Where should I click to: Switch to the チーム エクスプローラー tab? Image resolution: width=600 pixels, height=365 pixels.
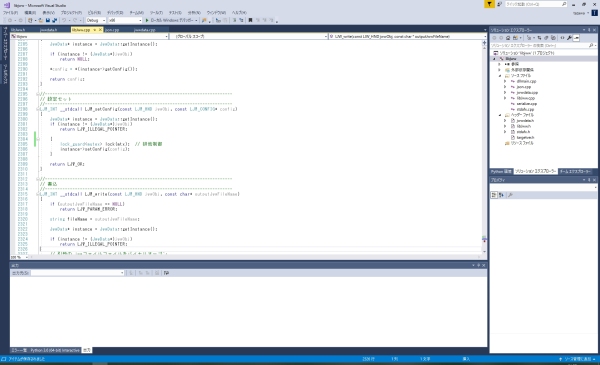tap(576, 171)
